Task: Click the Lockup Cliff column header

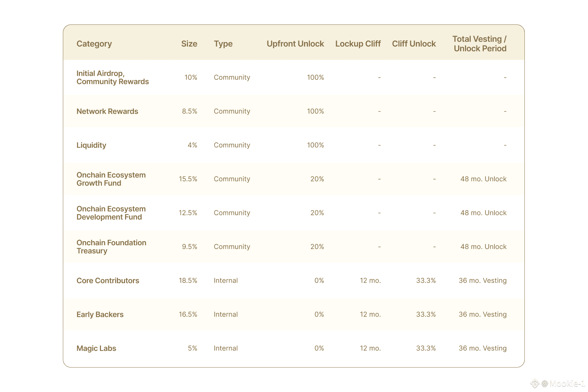Action: coord(358,44)
